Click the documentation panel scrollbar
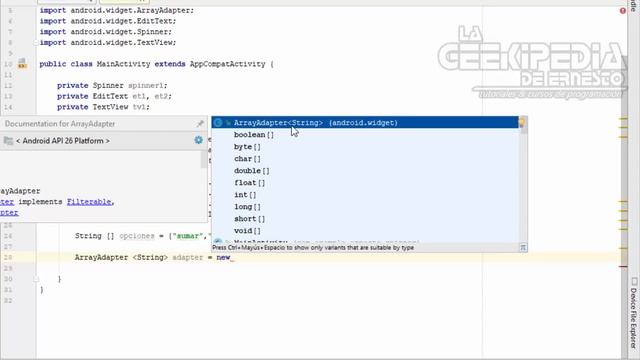 click(x=204, y=159)
